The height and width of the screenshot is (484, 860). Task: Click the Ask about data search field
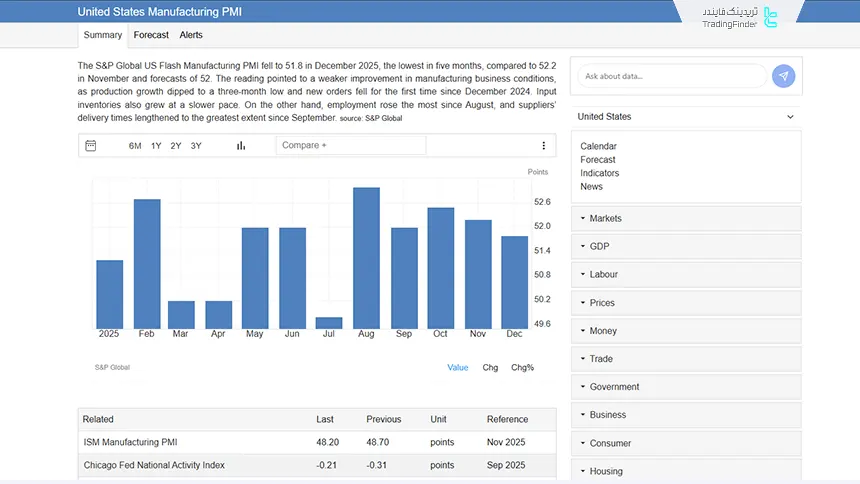click(670, 76)
